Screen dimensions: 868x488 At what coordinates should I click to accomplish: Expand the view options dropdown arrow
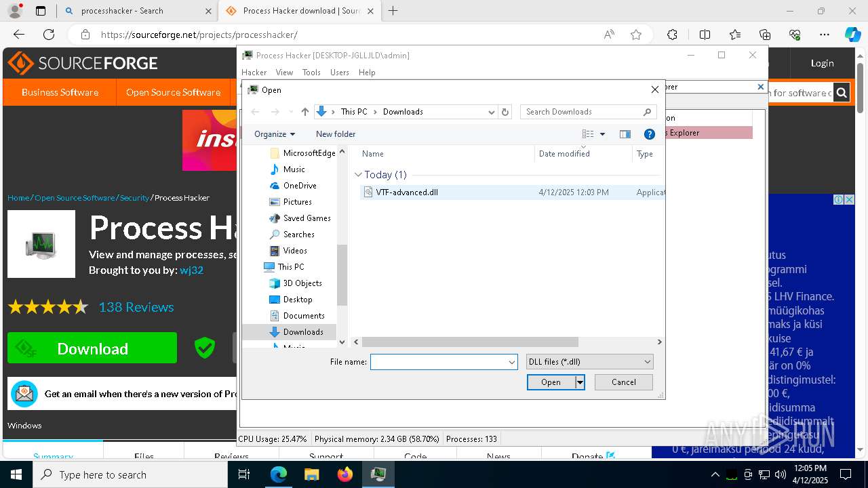(602, 134)
